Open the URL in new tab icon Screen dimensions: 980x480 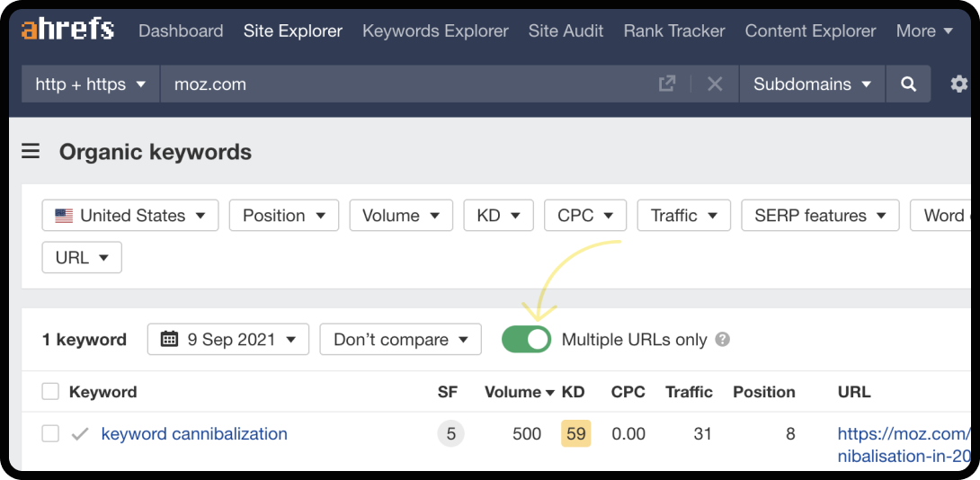pos(667,84)
